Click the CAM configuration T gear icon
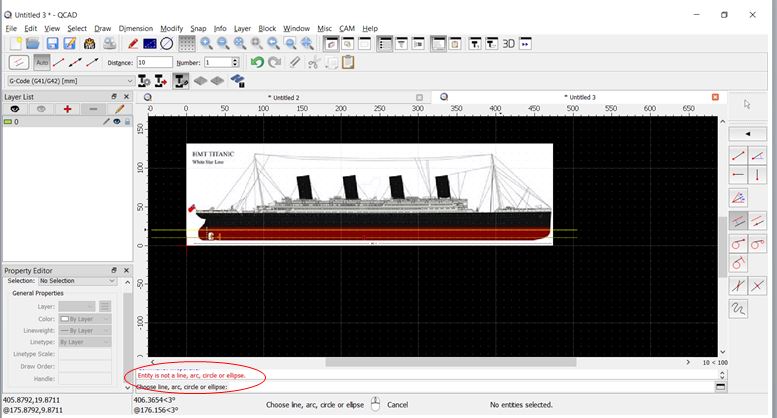This screenshot has height=418, width=777. click(x=144, y=81)
